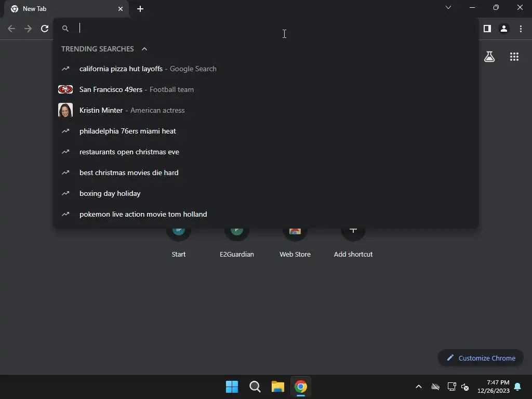Select the New Tab tab
Screen dimensions: 532x399
click(66, 9)
